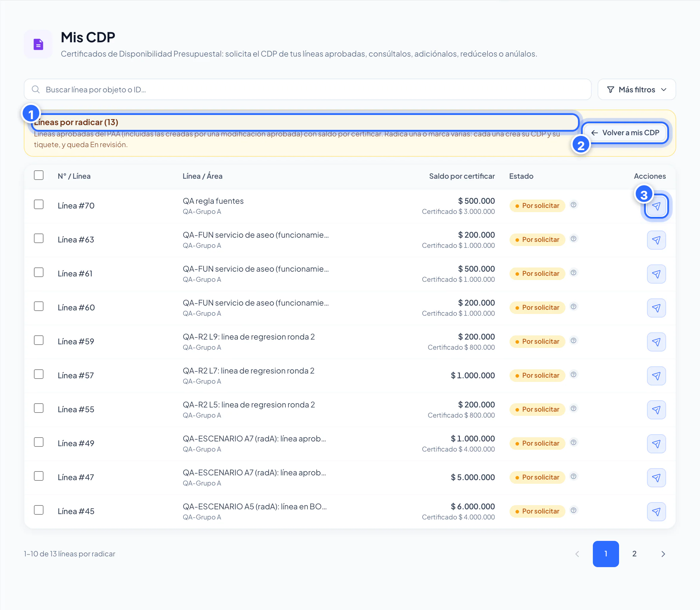The height and width of the screenshot is (610, 700).
Task: Send the CDP request for Línea #60
Action: 656,308
